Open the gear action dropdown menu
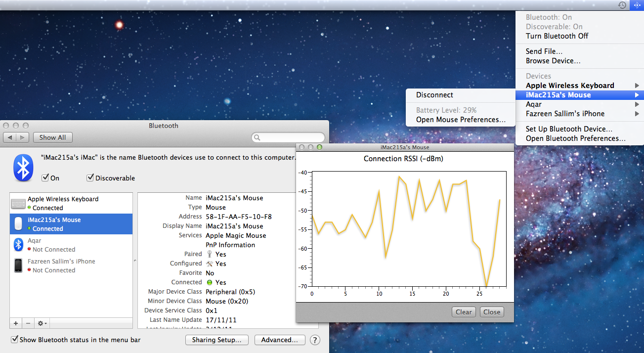The height and width of the screenshot is (353, 644). tap(43, 323)
